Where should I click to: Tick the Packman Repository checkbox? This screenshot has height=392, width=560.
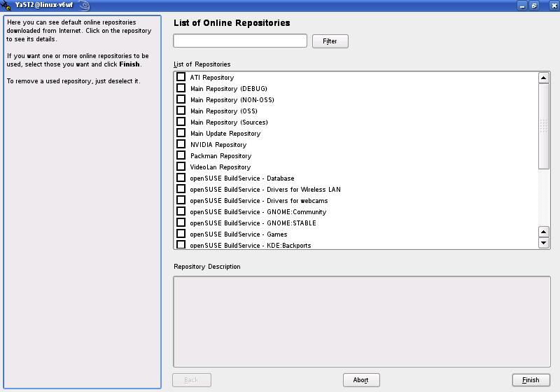coord(181,155)
